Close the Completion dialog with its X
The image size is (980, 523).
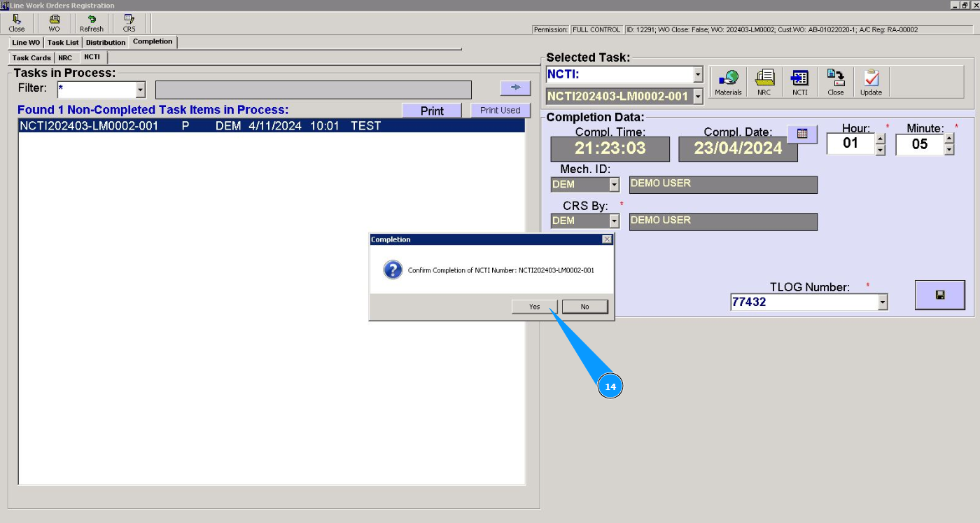(x=607, y=239)
